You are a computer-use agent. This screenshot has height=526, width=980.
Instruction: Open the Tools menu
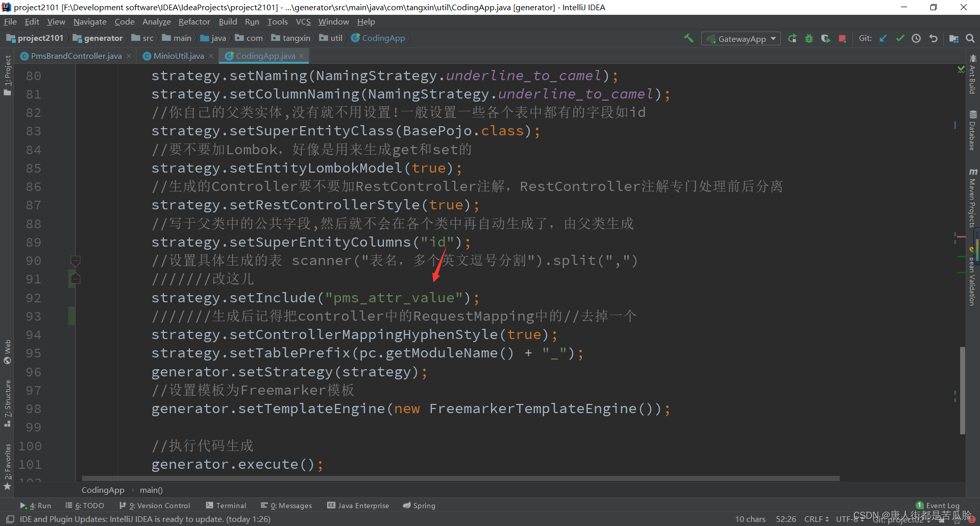278,21
